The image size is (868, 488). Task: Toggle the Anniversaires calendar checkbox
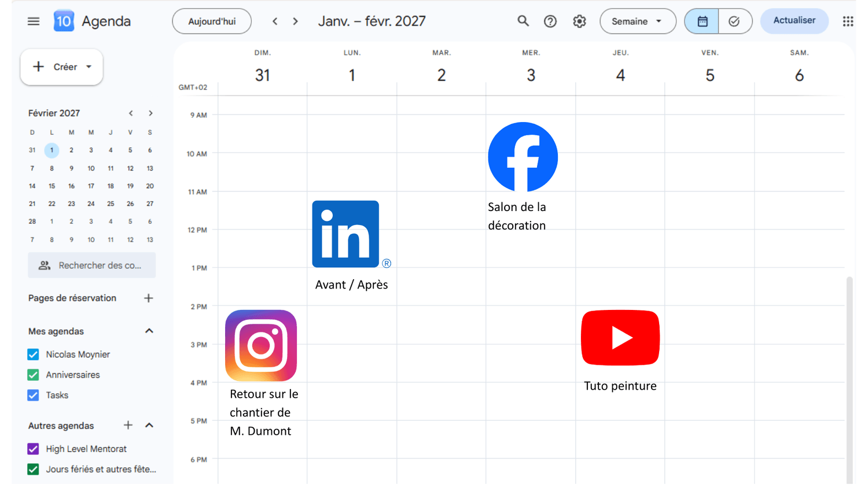(33, 375)
